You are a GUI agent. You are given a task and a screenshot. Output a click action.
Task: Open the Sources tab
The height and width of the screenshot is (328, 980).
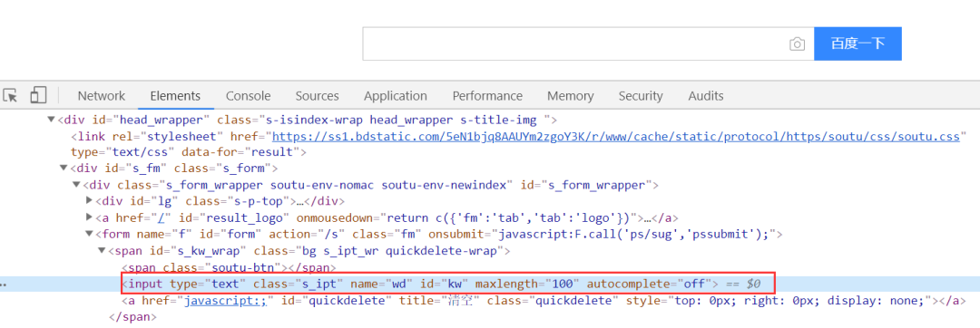coord(317,96)
